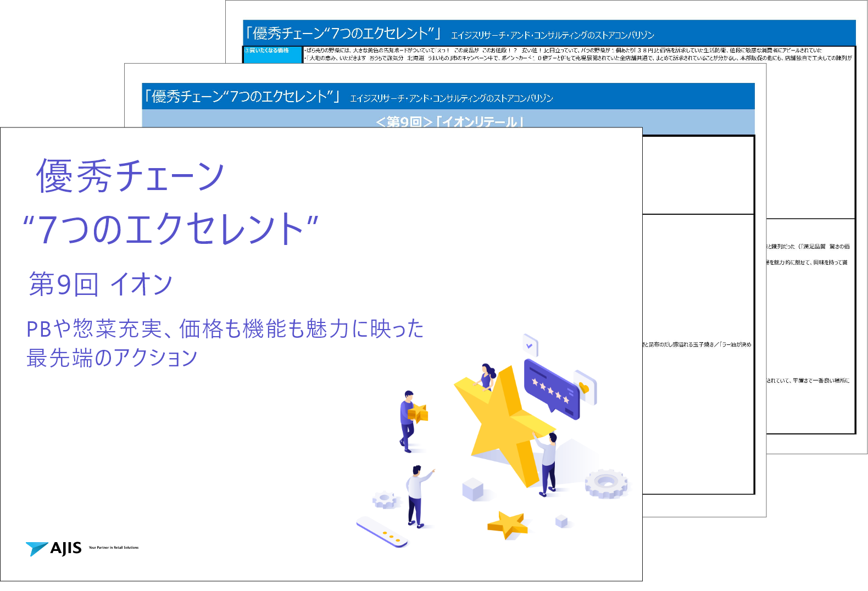Click the back slide subtitle エイジスリサーチ text

[553, 35]
